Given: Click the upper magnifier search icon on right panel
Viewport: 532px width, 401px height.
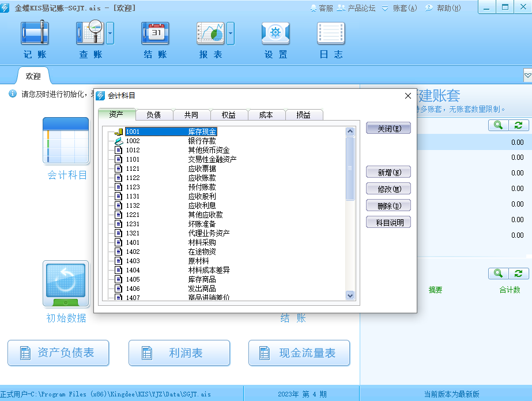Looking at the screenshot, I should (498, 125).
